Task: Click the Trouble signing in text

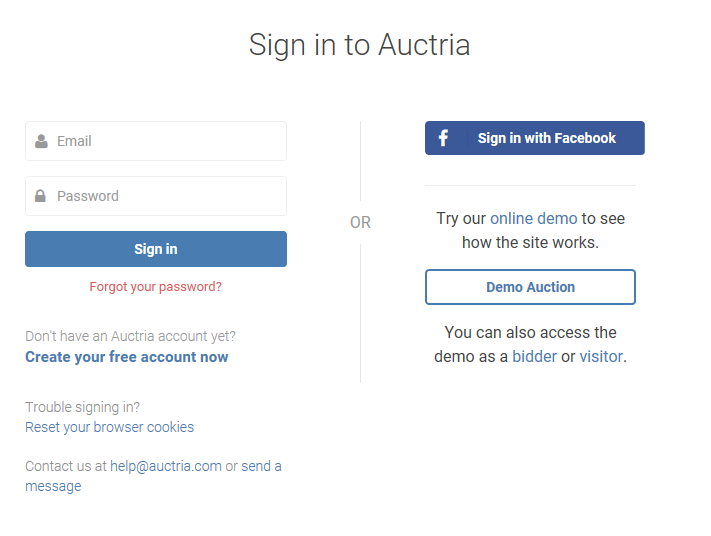Action: 83,407
